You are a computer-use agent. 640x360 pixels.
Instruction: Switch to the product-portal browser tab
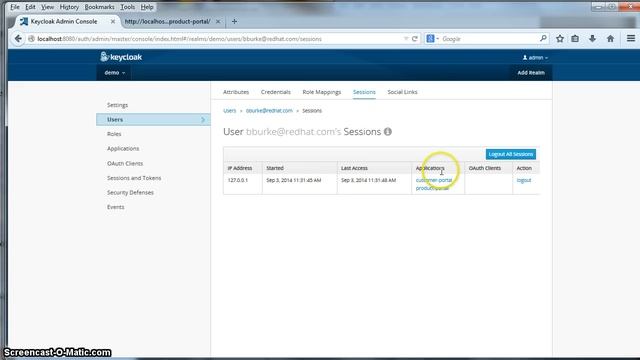tap(167, 21)
